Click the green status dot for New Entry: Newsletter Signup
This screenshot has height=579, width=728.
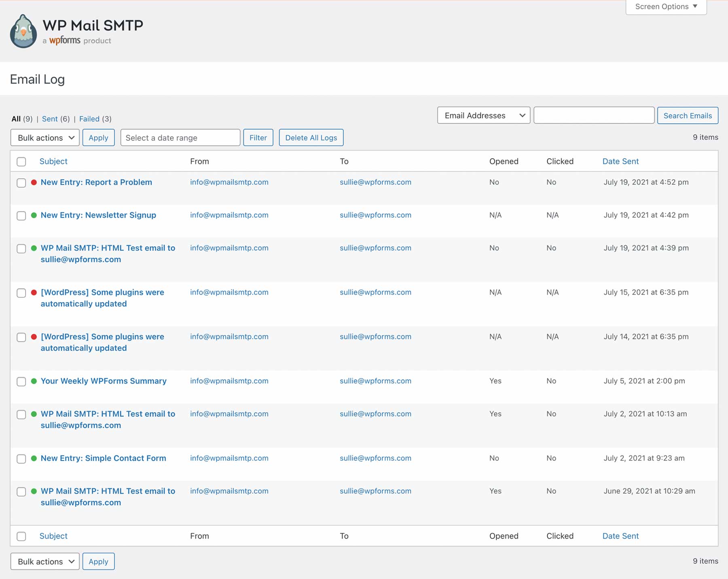(x=33, y=216)
